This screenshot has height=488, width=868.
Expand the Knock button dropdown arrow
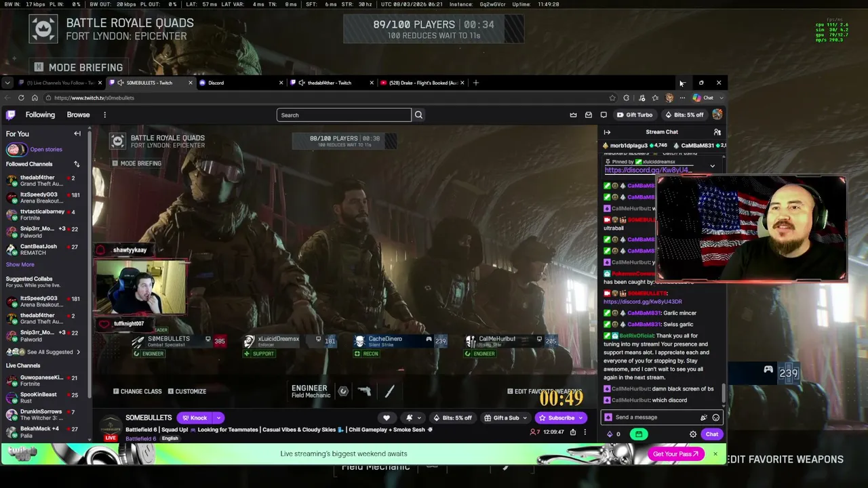click(x=218, y=418)
